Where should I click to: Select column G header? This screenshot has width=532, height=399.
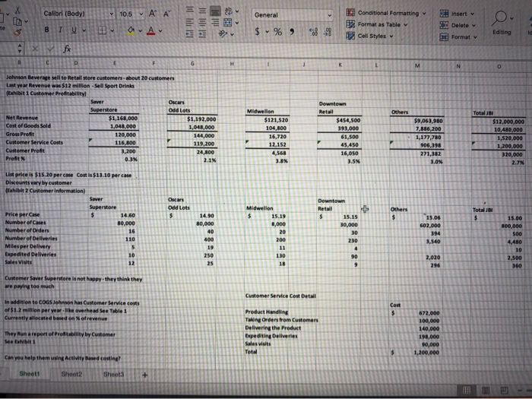click(192, 63)
